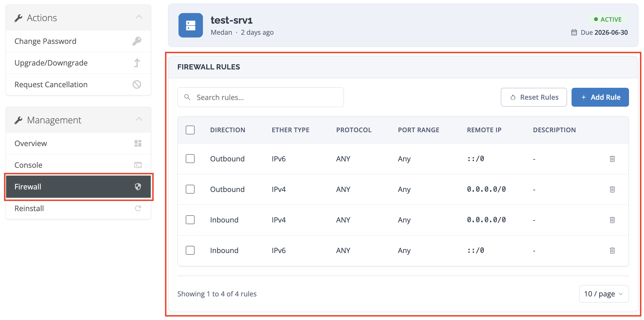Check the Outbound IPv4 rule checkbox
The width and height of the screenshot is (644, 320).
click(190, 189)
